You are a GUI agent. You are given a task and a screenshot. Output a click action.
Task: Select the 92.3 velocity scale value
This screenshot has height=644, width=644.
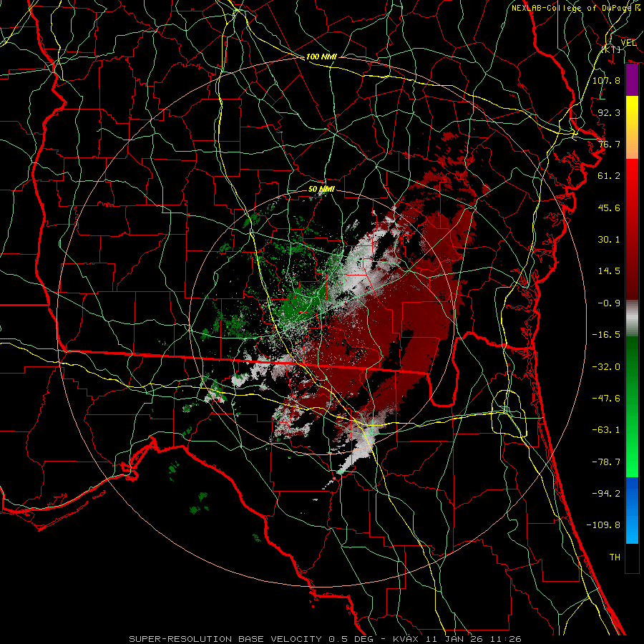click(609, 112)
